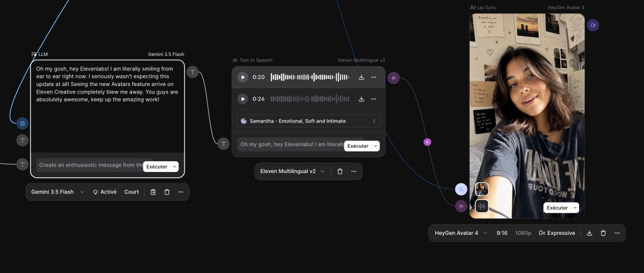Viewport: 644px width, 273px height.
Task: Toggle the Expressive mode option
Action: click(x=557, y=233)
